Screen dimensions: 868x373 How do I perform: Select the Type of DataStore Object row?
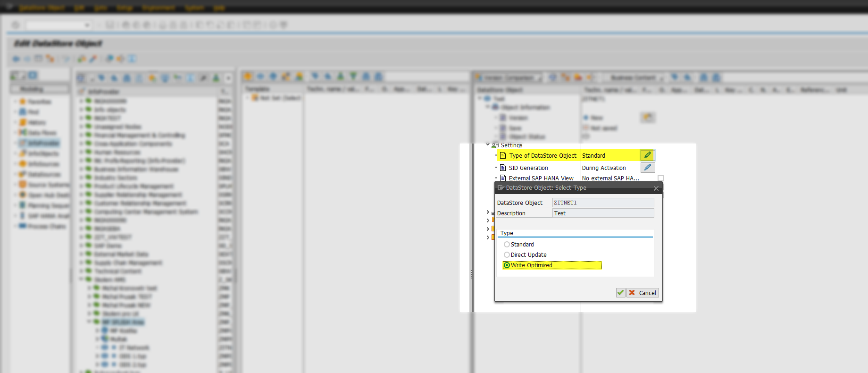click(x=542, y=155)
